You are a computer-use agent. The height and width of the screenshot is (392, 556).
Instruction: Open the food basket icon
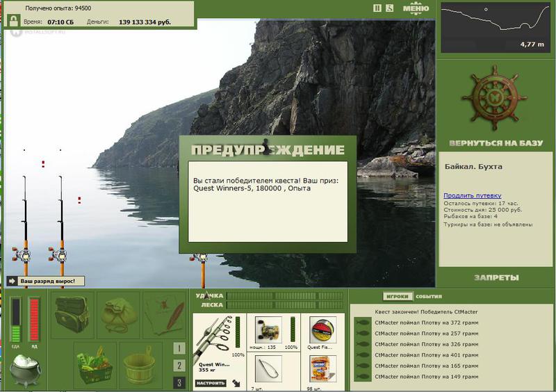point(95,366)
